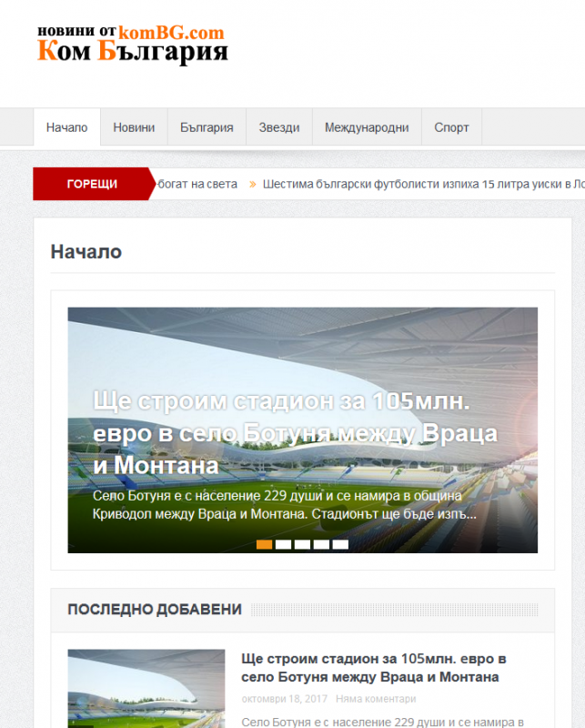
Task: Open ticker headline about Шестима български футболисти
Action: (x=419, y=184)
